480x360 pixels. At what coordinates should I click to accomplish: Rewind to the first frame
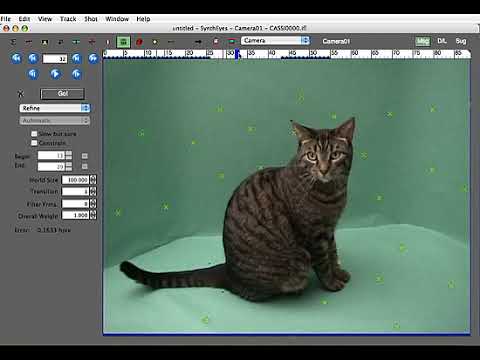16,58
